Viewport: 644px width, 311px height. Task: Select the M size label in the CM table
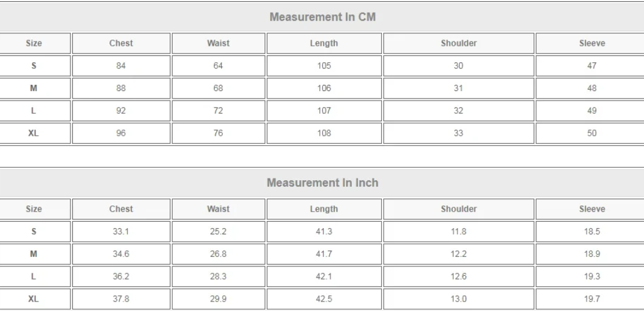(34, 89)
